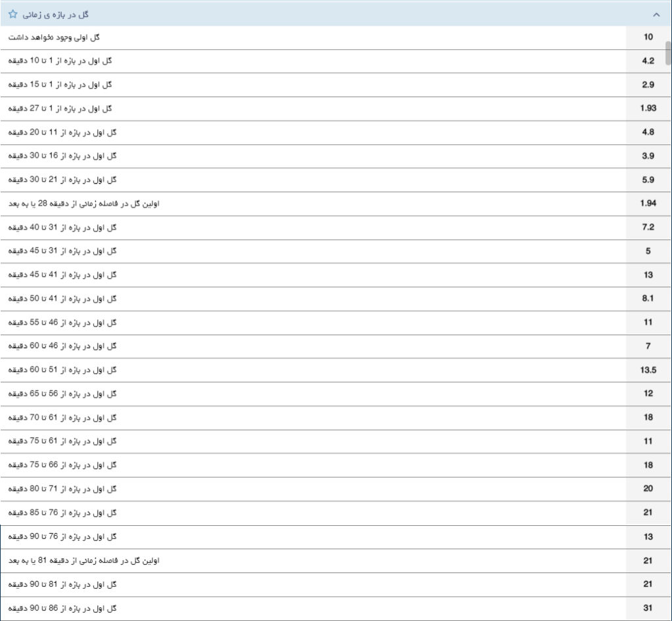Star the 'گل در بازه ی زمانی' market as favorite
This screenshot has height=621, width=672.
click(x=13, y=14)
